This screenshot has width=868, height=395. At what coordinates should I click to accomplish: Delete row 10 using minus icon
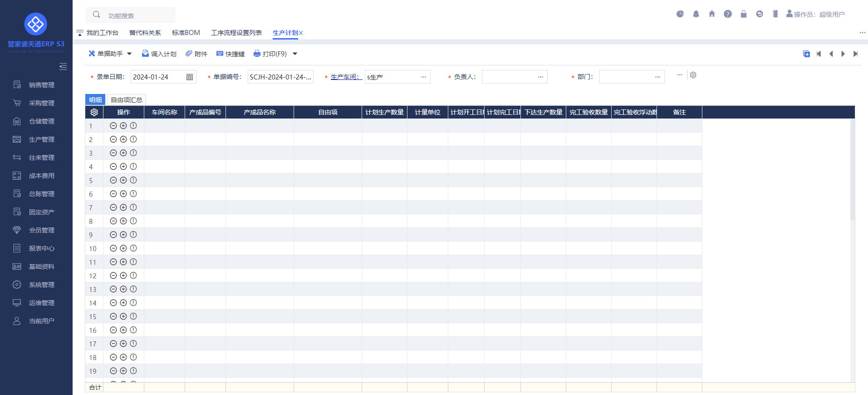(113, 248)
